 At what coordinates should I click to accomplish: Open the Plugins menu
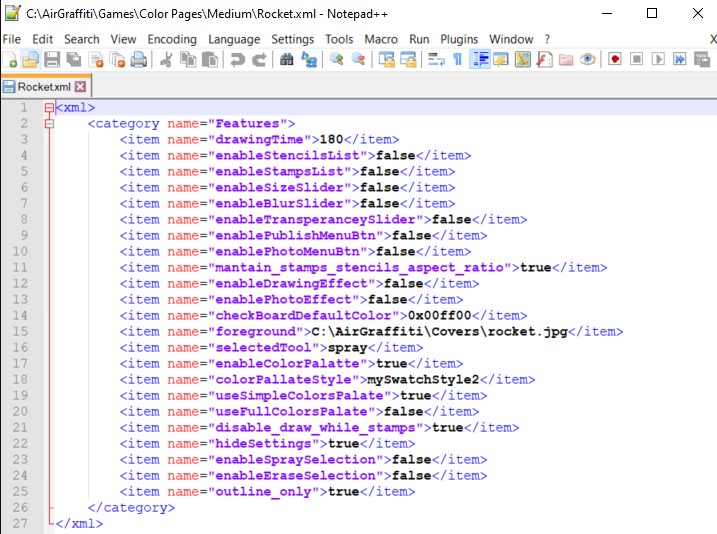click(459, 39)
